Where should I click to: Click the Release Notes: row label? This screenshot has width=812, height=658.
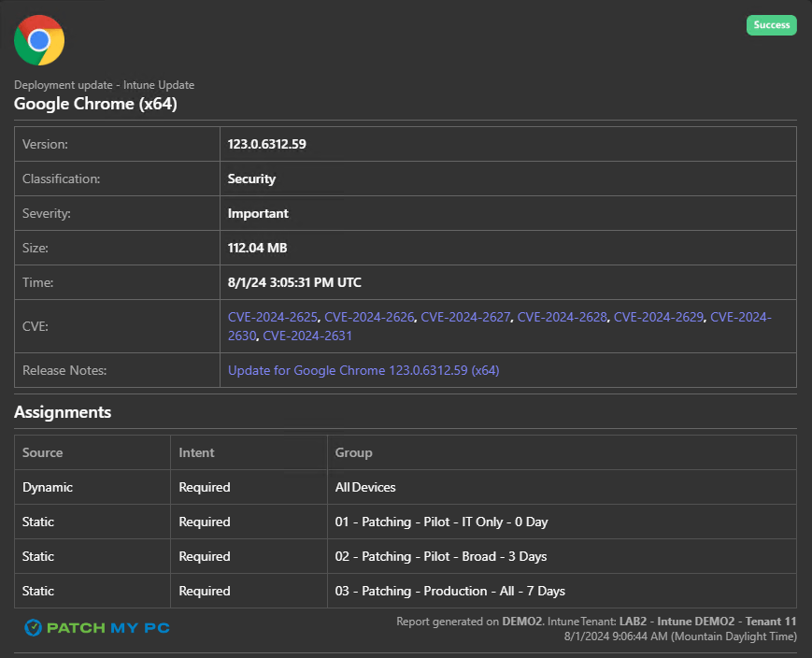point(64,370)
